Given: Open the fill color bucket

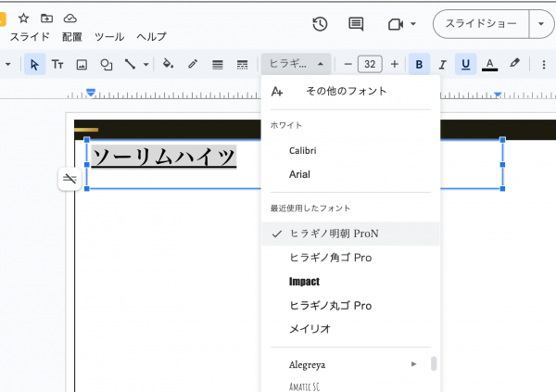Looking at the screenshot, I should pyautogui.click(x=168, y=64).
